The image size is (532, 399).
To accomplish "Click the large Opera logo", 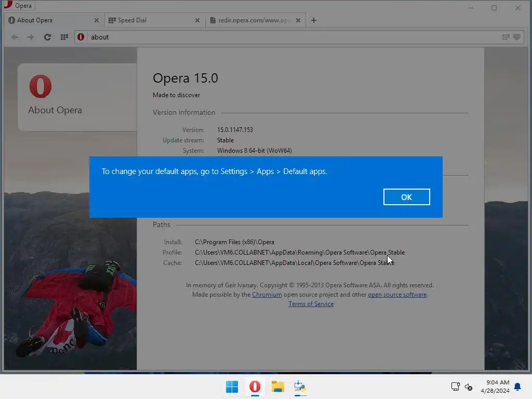I will click(x=41, y=86).
